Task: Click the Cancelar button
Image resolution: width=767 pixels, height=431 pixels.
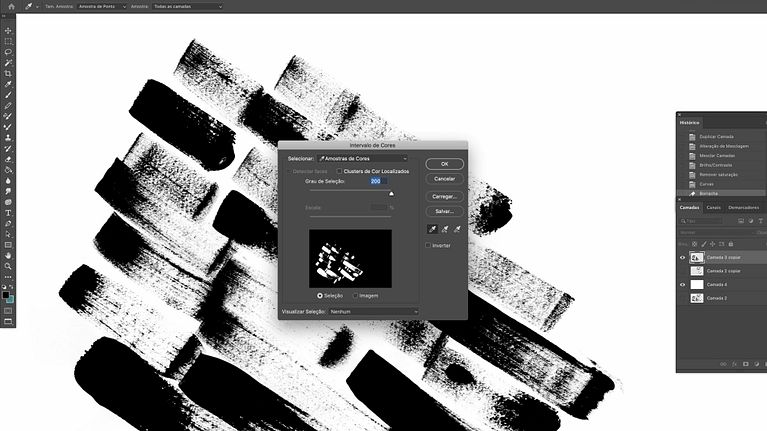Action: [x=445, y=179]
